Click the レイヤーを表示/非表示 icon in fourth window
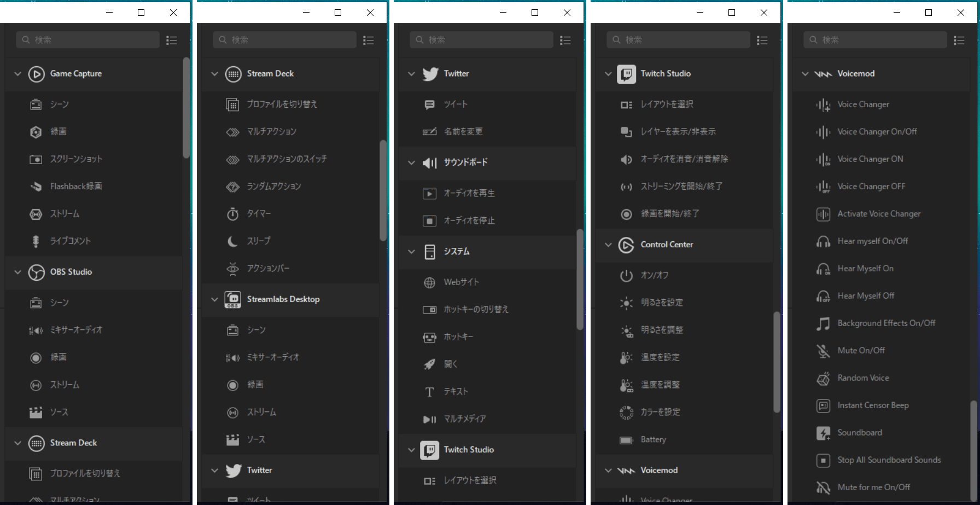Image resolution: width=980 pixels, height=505 pixels. 626,132
